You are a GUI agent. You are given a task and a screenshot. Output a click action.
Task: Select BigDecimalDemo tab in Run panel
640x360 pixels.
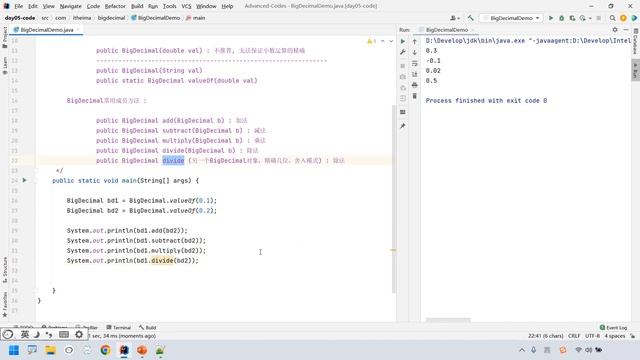447,30
